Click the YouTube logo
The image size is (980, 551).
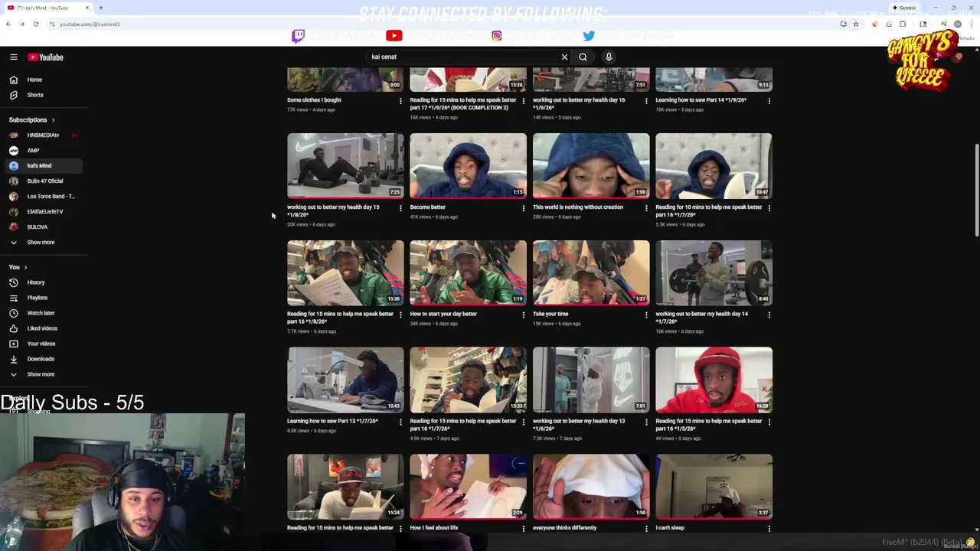[x=46, y=57]
